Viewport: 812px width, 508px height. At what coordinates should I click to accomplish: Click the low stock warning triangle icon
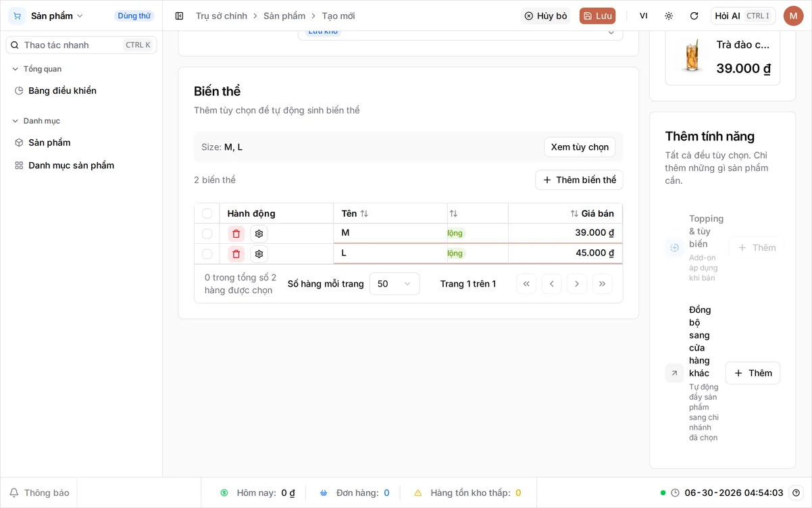(x=418, y=493)
